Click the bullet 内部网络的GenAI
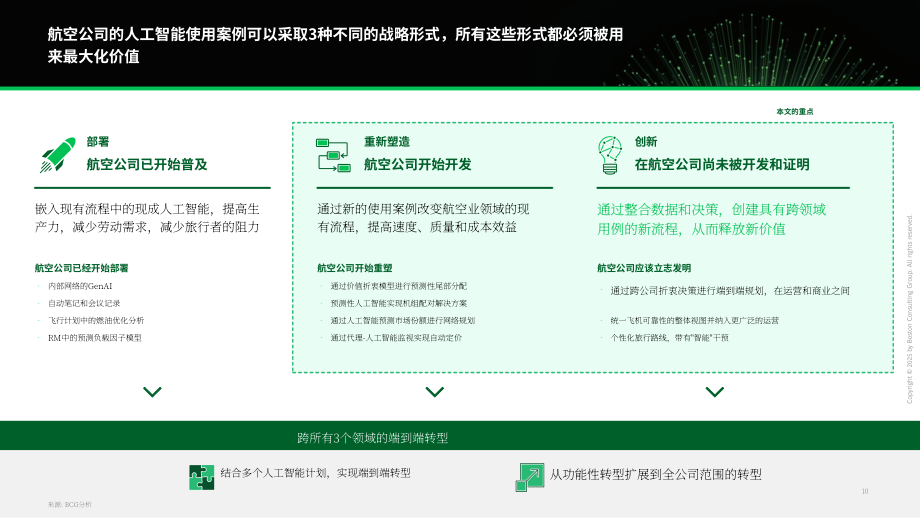The height and width of the screenshot is (518, 920). [80, 286]
